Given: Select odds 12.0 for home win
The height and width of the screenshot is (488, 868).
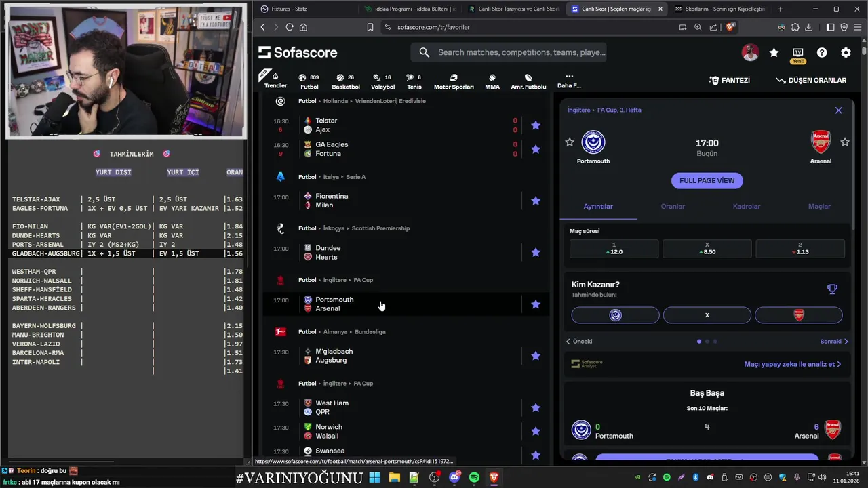Looking at the screenshot, I should (614, 248).
